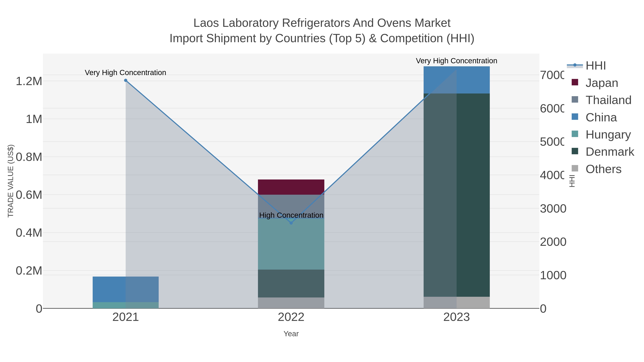Click the 1M y-axis tick label
This screenshot has height=362, width=644.
click(x=34, y=119)
